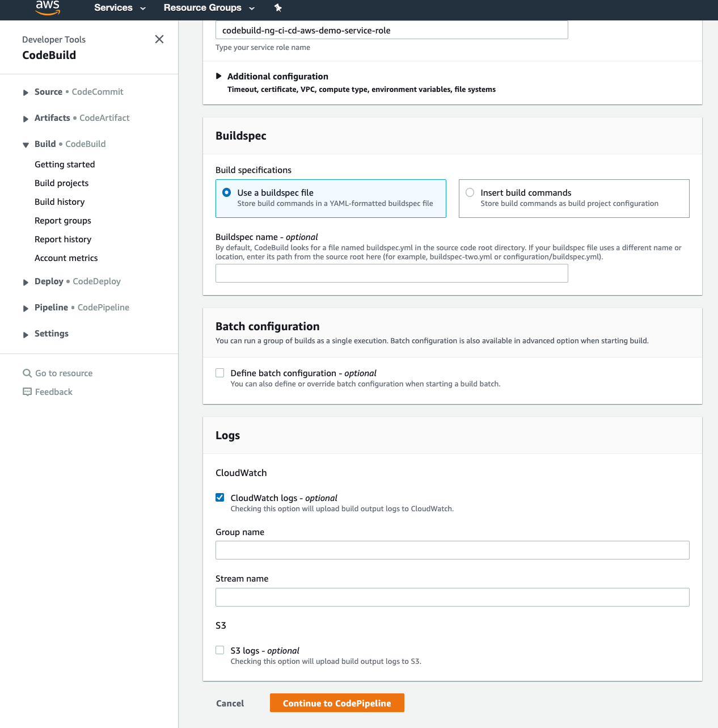Click the Cancel button
The image size is (718, 728).
[230, 703]
